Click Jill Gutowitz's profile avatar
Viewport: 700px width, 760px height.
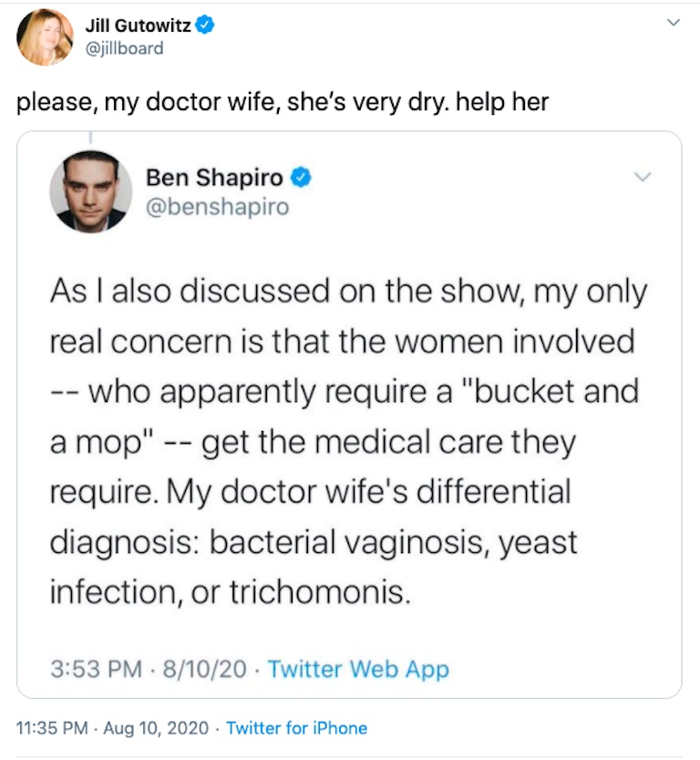[45, 37]
